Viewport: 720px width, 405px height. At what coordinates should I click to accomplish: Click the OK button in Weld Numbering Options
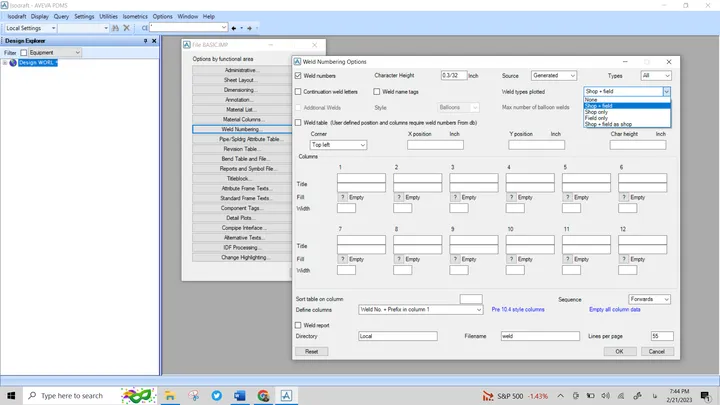point(619,351)
